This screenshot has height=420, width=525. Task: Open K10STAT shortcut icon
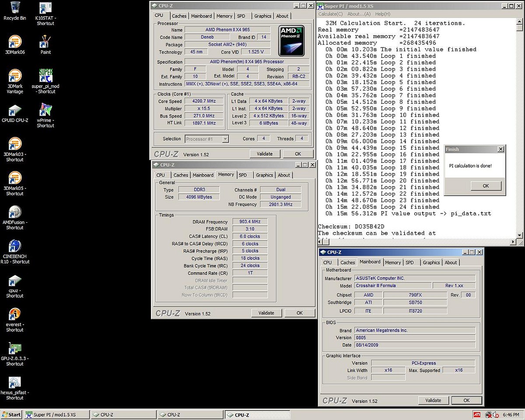45,7
